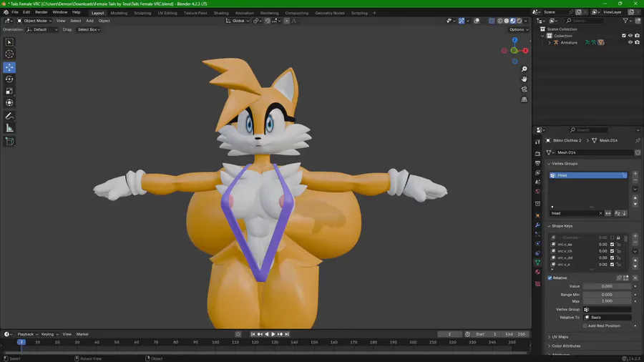The width and height of the screenshot is (644, 362).
Task: Click the viewport pan hand icon
Action: 524,79
